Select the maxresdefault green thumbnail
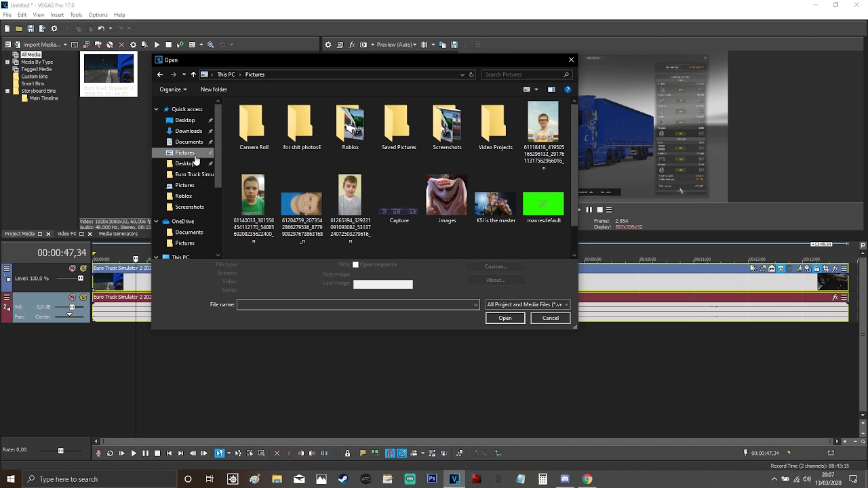The width and height of the screenshot is (868, 488). point(543,204)
